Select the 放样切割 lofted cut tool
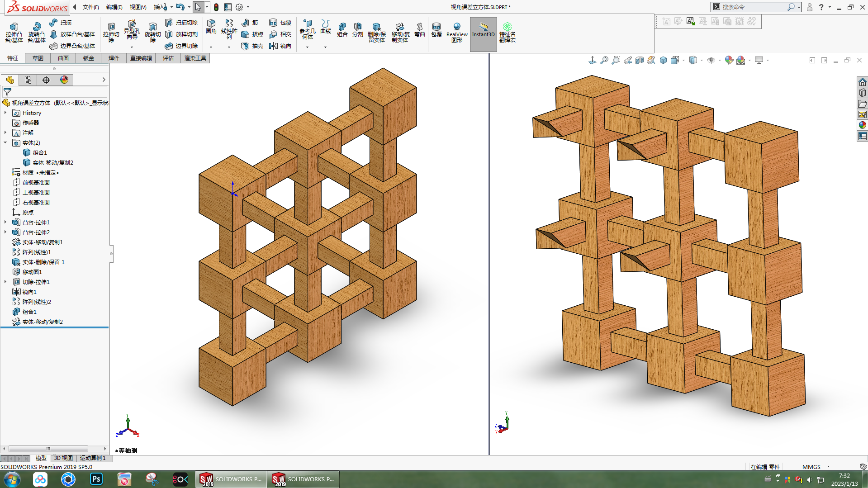The image size is (868, 488). 181,34
